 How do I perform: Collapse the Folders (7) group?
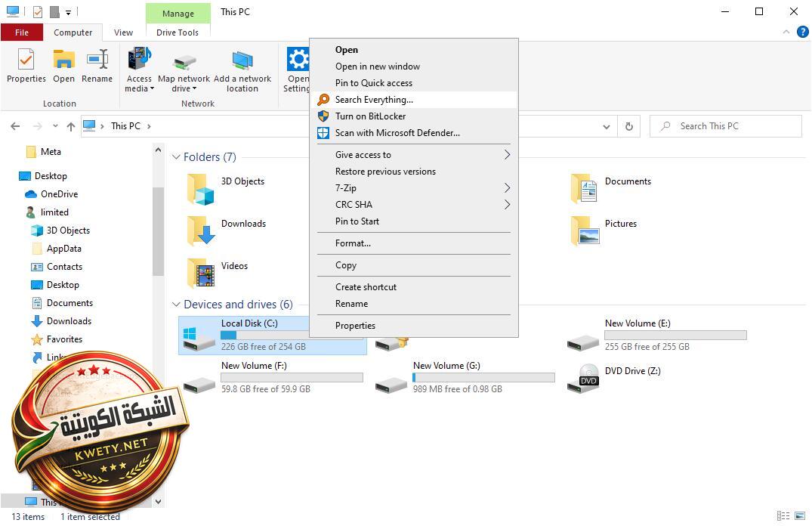(176, 157)
